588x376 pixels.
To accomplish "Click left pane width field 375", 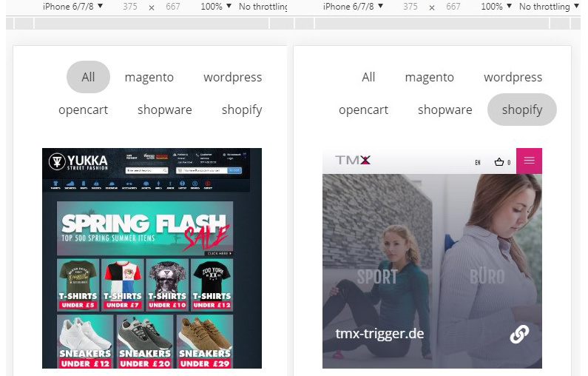I will point(130,7).
